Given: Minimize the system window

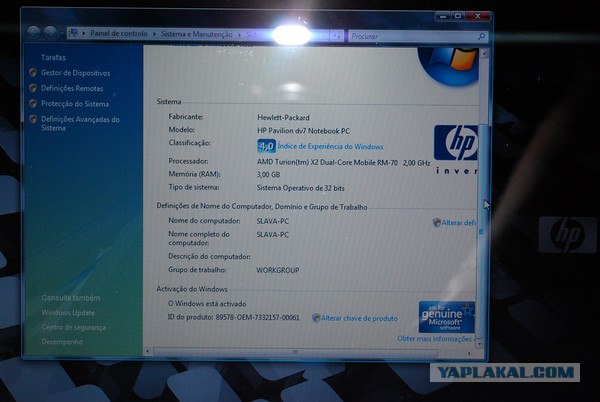Looking at the screenshot, I should point(443,16).
